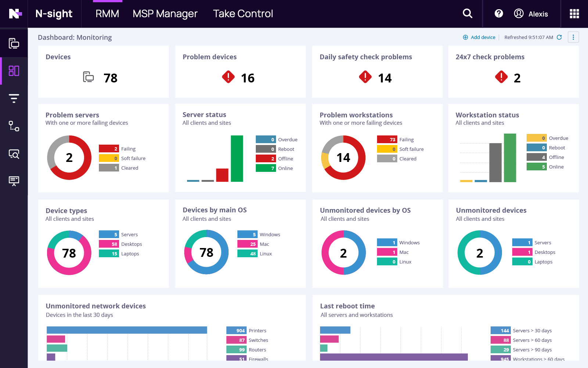Open the device discovery search icon in the sidebar
Image resolution: width=588 pixels, height=368 pixels.
[x=14, y=154]
